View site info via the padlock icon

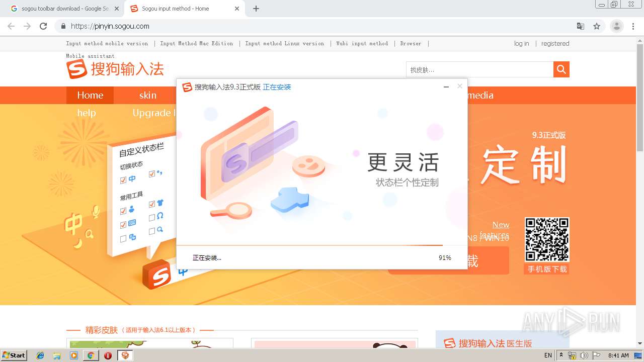[63, 26]
